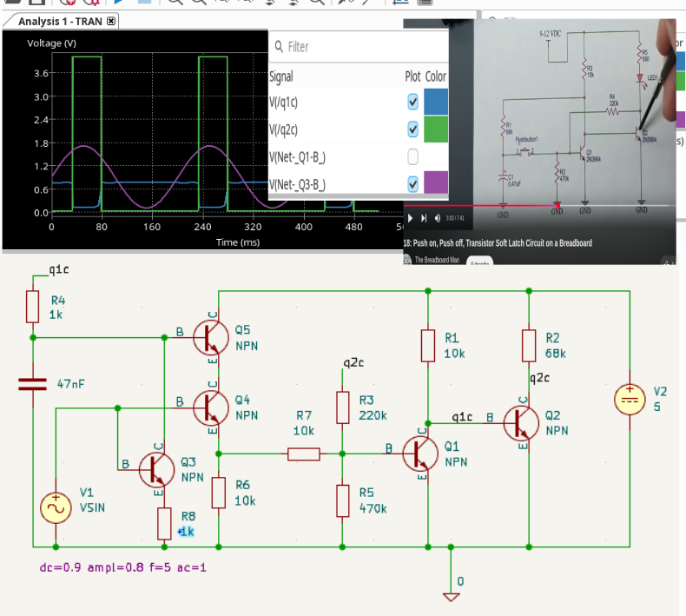Uncheck plot for V(/q1c) signal
The height and width of the screenshot is (616, 686).
pos(412,102)
